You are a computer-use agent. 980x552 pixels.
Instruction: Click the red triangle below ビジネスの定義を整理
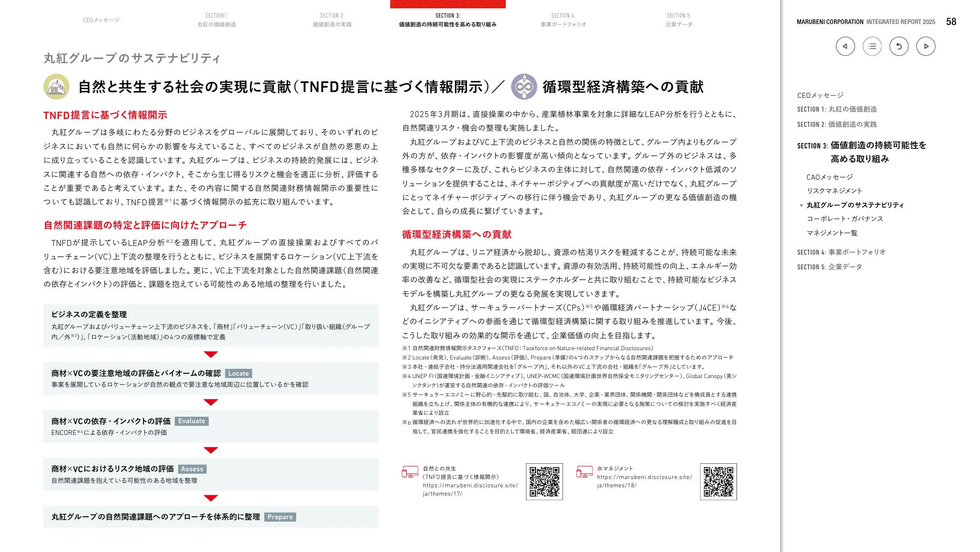click(x=211, y=353)
